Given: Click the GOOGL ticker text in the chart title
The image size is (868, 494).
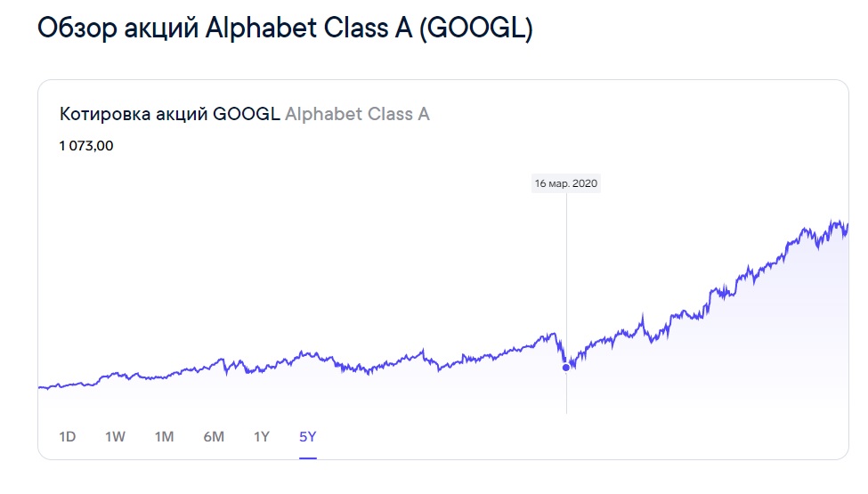Looking at the screenshot, I should [247, 114].
